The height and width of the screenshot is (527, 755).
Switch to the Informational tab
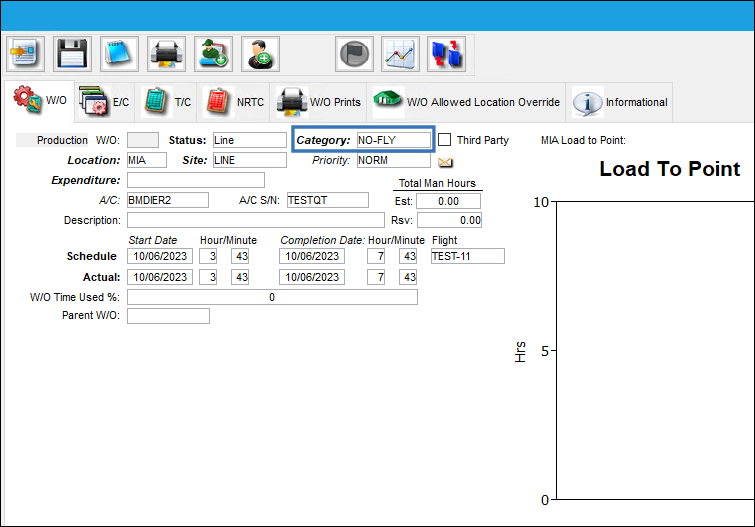click(620, 102)
